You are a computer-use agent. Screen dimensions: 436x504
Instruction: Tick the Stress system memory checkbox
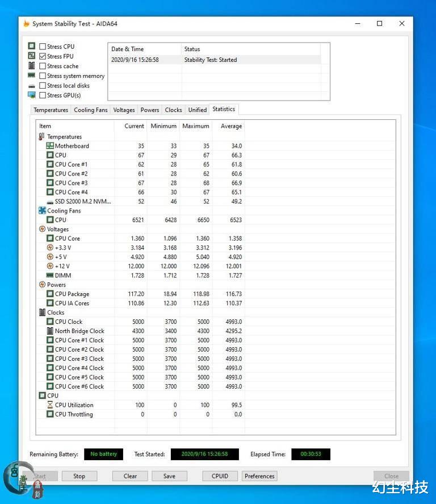[x=43, y=76]
